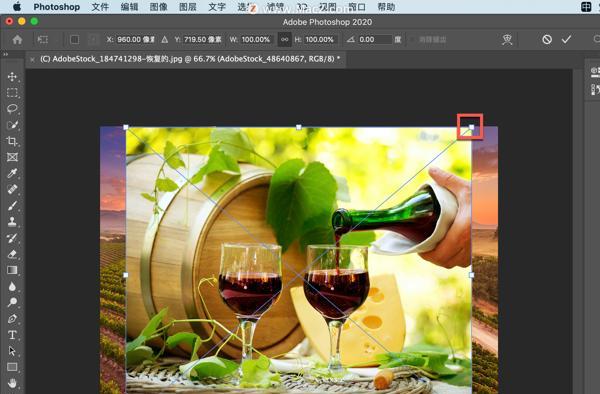Select the Pen tool
The width and height of the screenshot is (600, 394).
pyautogui.click(x=12, y=318)
